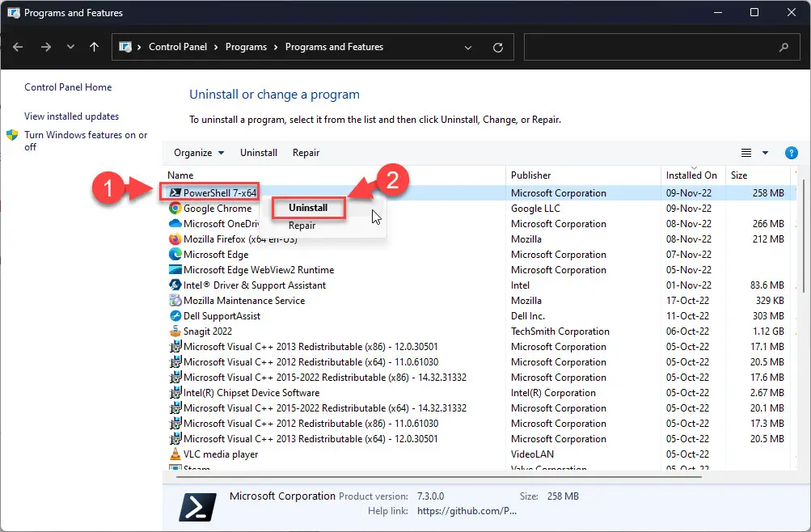The width and height of the screenshot is (811, 532).
Task: Click the Google Chrome application icon
Action: point(177,208)
